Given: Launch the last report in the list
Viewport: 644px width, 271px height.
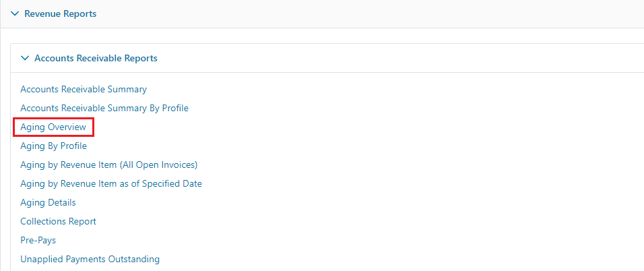Looking at the screenshot, I should click(90, 259).
